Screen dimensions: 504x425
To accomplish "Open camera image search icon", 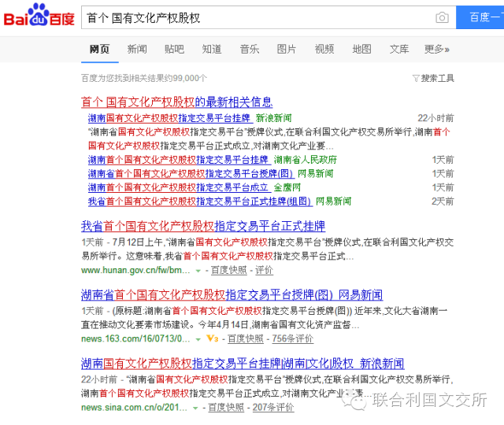I will 442,17.
